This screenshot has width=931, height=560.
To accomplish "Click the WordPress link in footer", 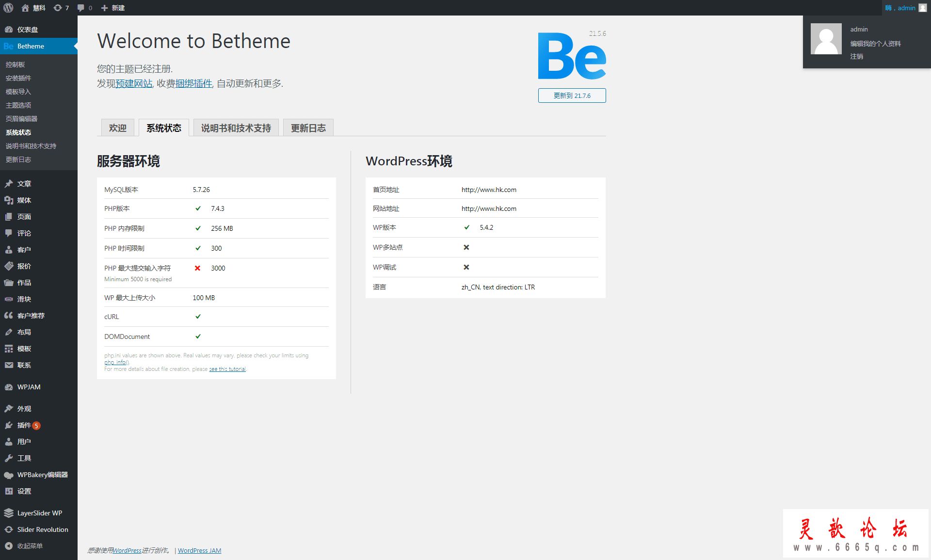I will tap(127, 550).
